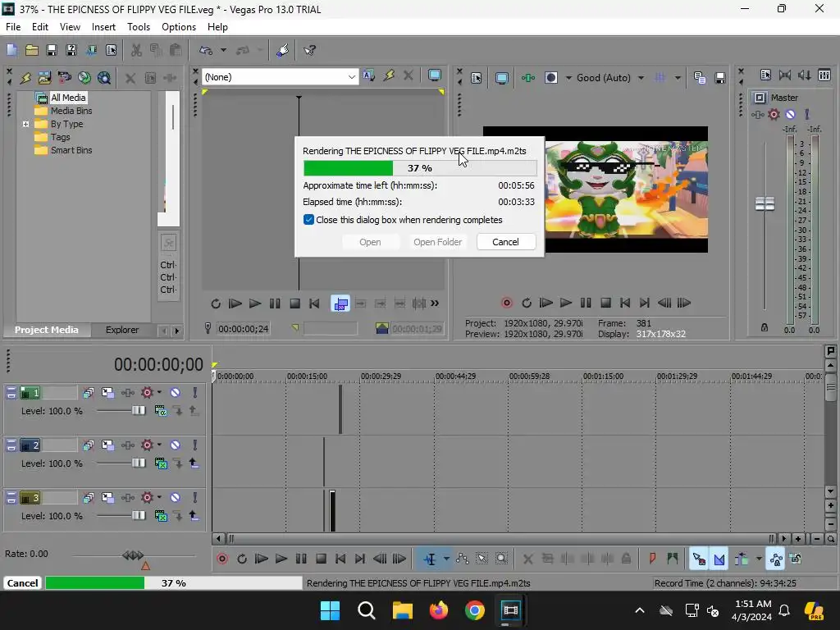Cancel rendering in the dialog box

[x=505, y=242]
